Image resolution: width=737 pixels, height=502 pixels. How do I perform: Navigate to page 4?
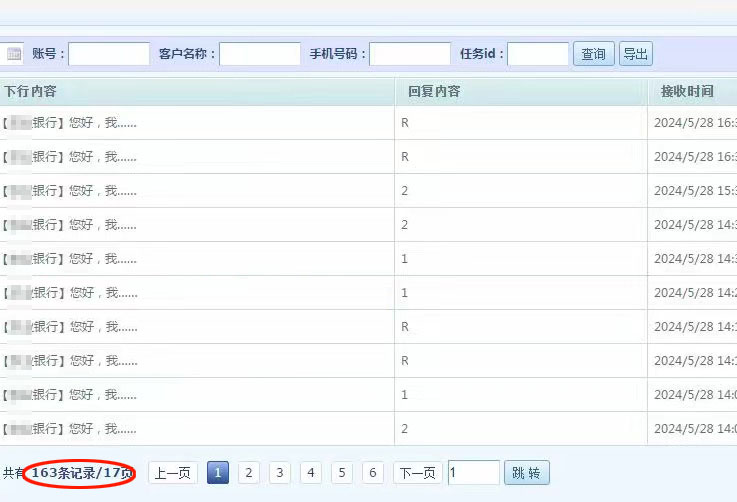coord(311,473)
